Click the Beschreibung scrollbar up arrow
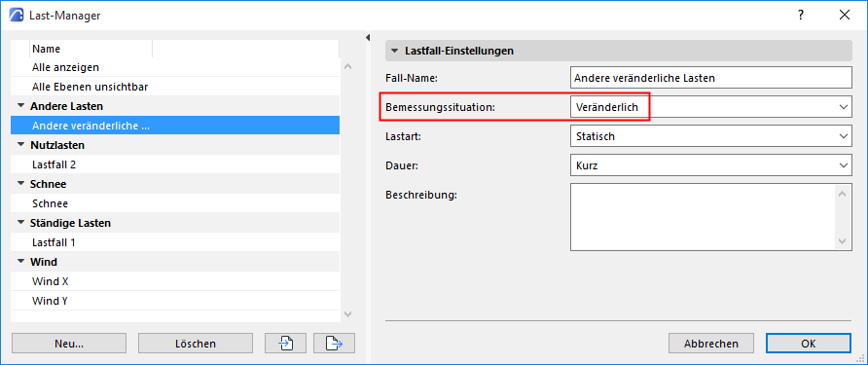This screenshot has height=365, width=868. coord(842,194)
